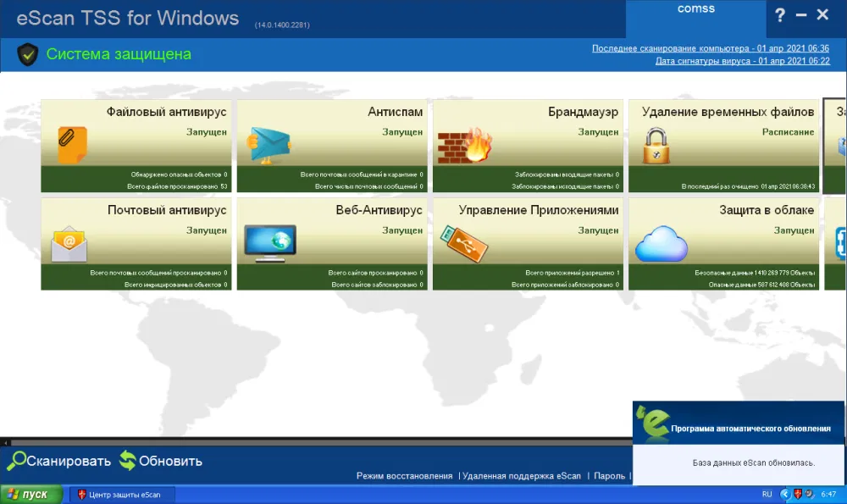Open the Защита в облаке module title
847x504 pixels.
click(x=767, y=210)
